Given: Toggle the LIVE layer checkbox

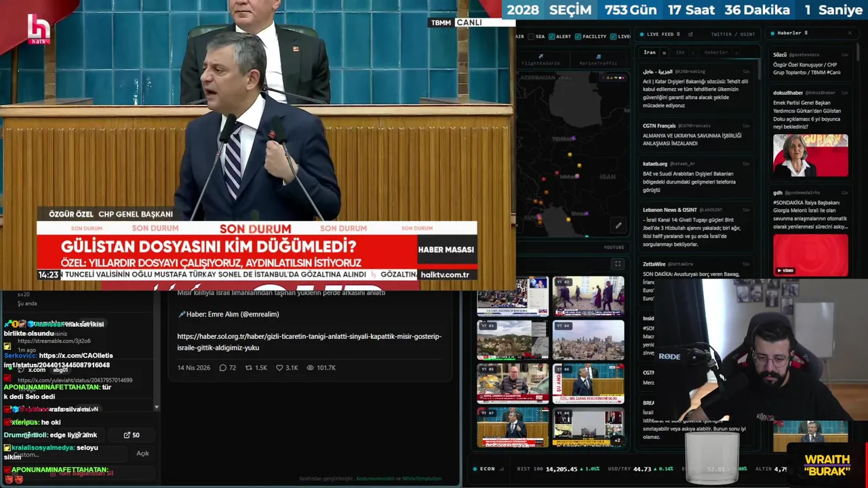Looking at the screenshot, I should coord(613,37).
